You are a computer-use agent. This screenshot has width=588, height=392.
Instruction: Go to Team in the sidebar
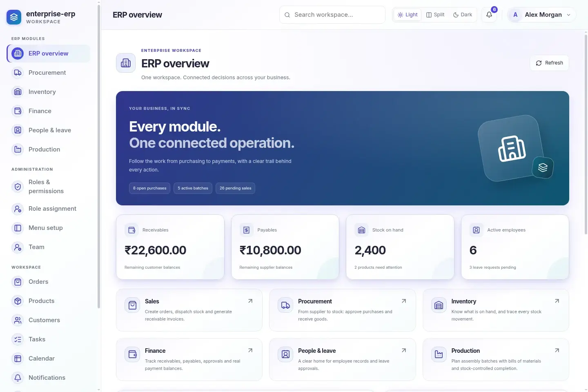click(49, 247)
